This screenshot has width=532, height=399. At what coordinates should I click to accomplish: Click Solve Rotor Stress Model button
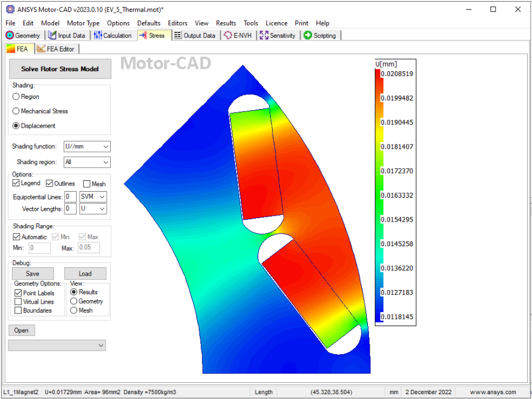pyautogui.click(x=60, y=69)
